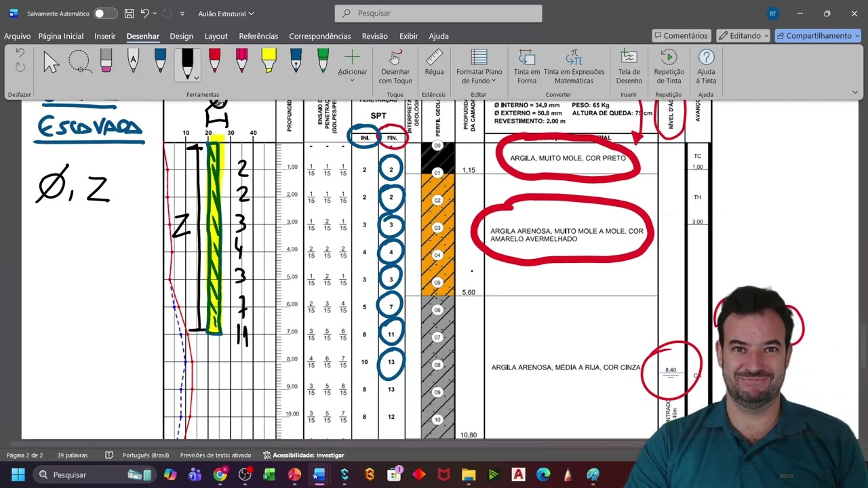Click taskbar Pesquisar search box
The image size is (868, 488).
94,474
